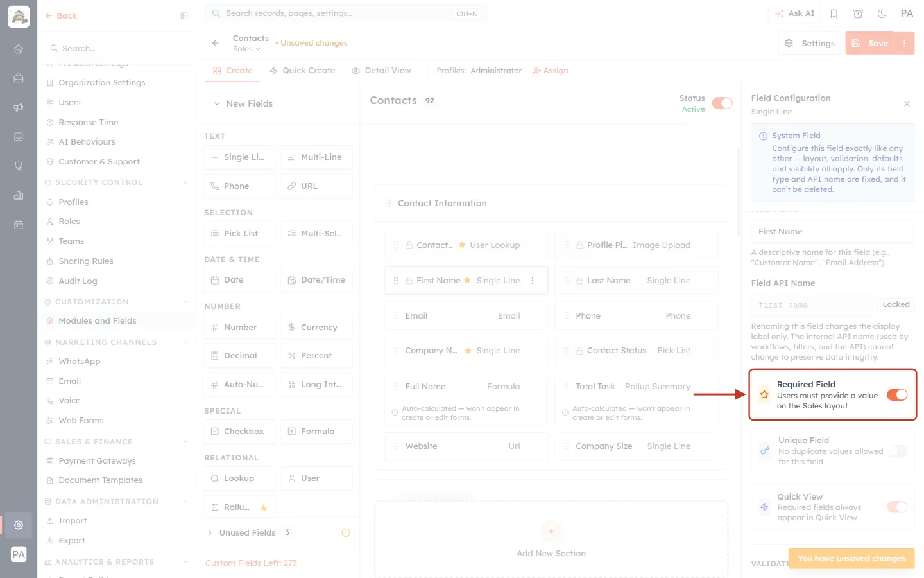Collapse the Security Control sidebar group

[185, 183]
